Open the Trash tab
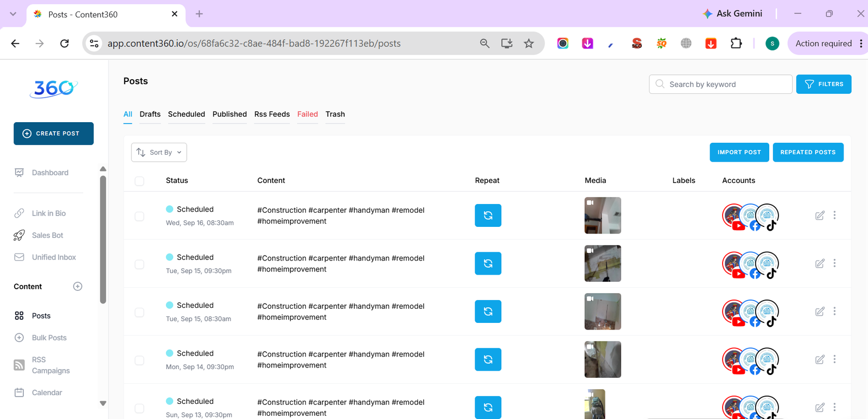 coord(335,114)
